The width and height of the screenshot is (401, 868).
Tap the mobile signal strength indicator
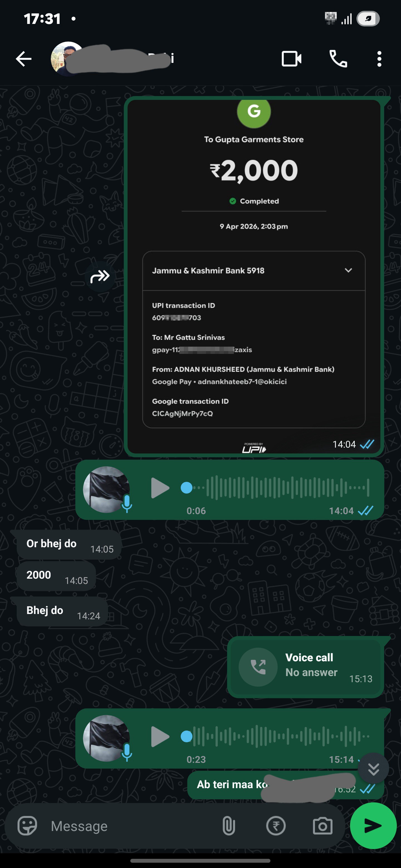click(x=347, y=19)
